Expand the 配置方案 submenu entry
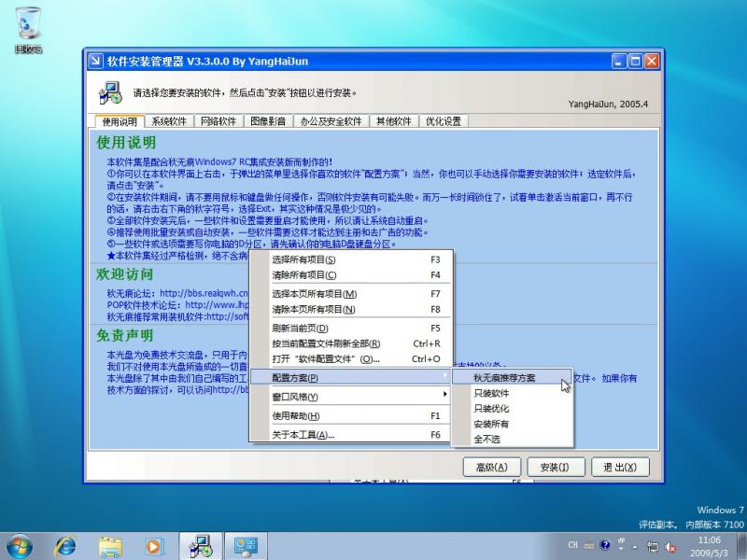The height and width of the screenshot is (560, 747). coord(349,377)
